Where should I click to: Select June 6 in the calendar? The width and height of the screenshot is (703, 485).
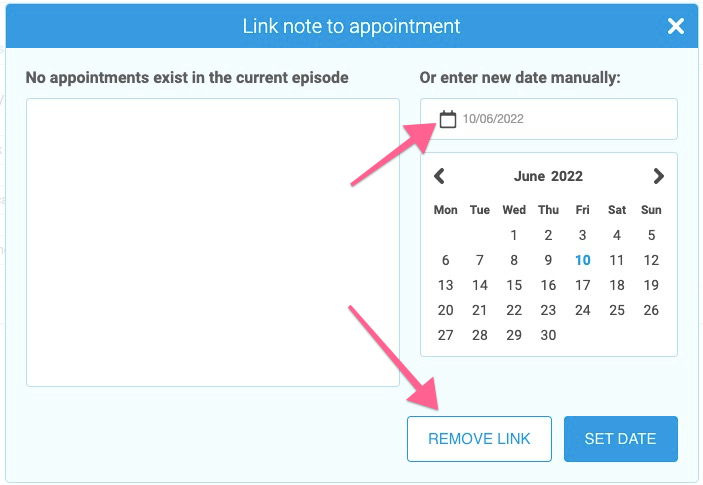(446, 260)
